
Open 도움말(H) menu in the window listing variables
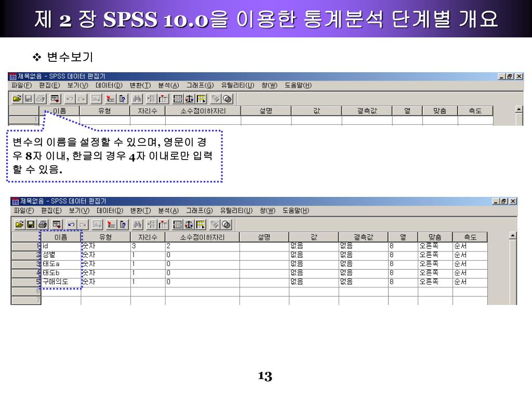296,211
